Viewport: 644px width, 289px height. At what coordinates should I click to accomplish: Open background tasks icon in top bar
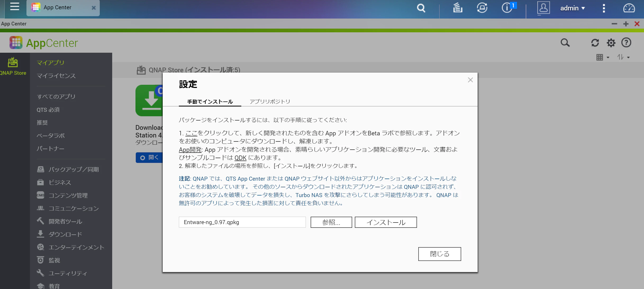[457, 8]
